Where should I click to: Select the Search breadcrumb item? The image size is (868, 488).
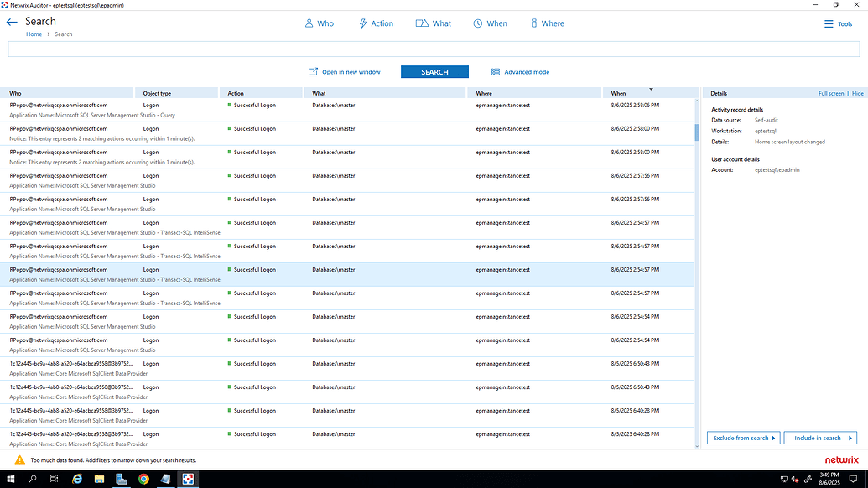click(63, 34)
